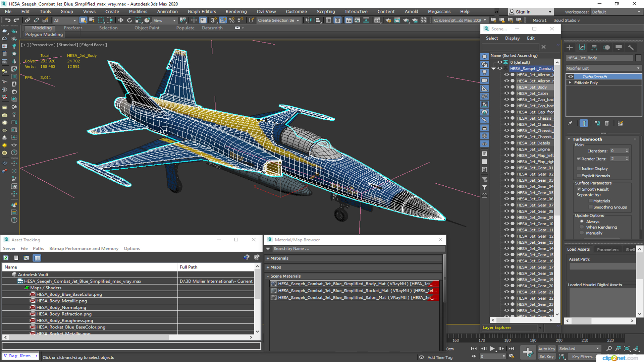Viewport: 644px width, 362px height.
Task: Enable the Isoline Display checkbox
Action: (x=579, y=169)
